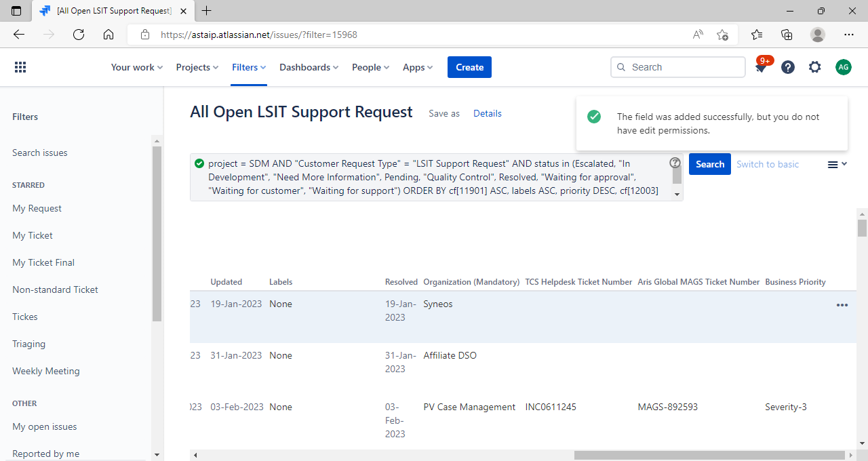Expand the Dashboards menu
This screenshot has height=461, width=868.
click(309, 67)
